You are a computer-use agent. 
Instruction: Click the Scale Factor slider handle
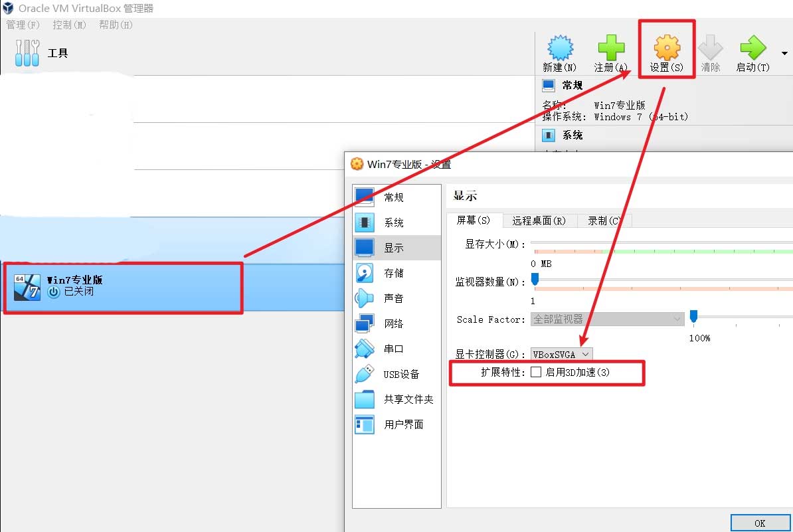[694, 317]
